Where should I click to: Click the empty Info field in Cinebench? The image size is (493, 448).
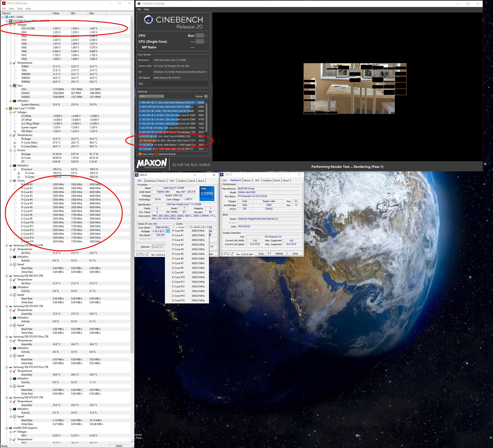[x=180, y=84]
